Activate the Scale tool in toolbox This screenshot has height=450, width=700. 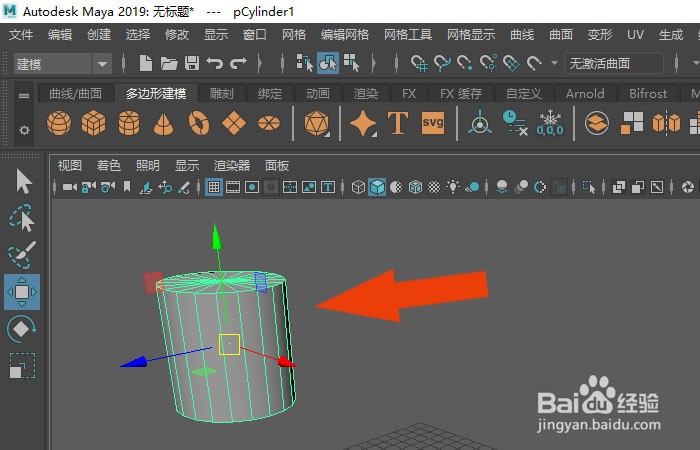[x=22, y=366]
